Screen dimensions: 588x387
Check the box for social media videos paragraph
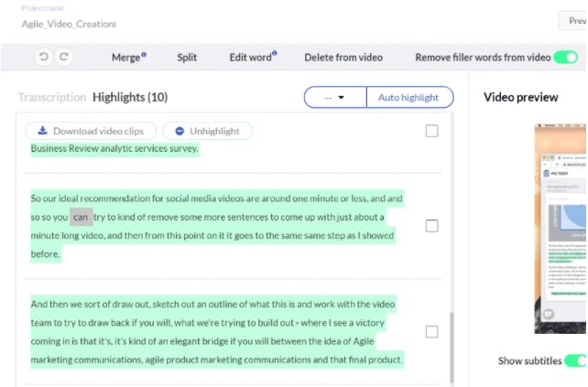coord(431,226)
